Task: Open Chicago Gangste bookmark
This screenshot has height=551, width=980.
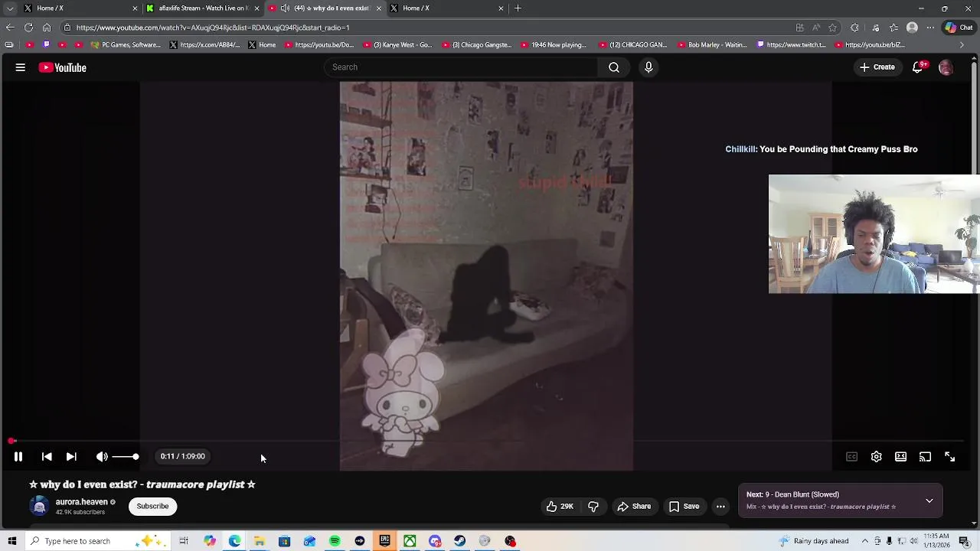Action: click(x=476, y=45)
